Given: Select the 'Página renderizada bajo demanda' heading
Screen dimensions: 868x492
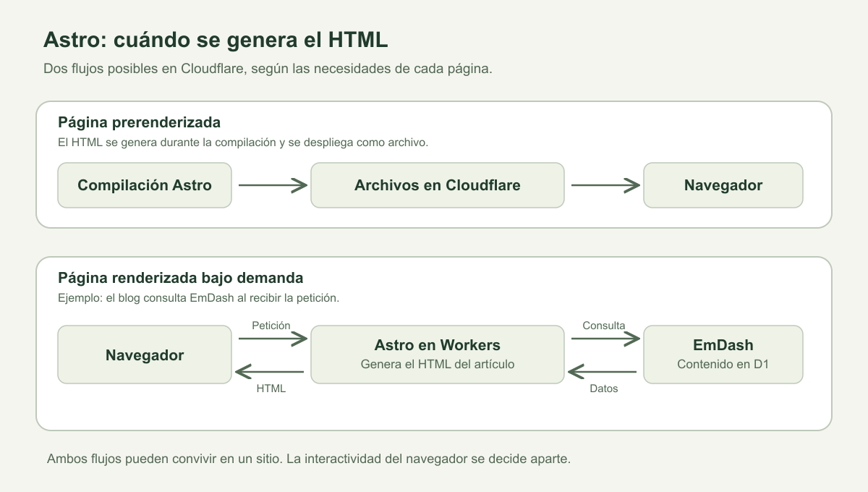Looking at the screenshot, I should [181, 278].
